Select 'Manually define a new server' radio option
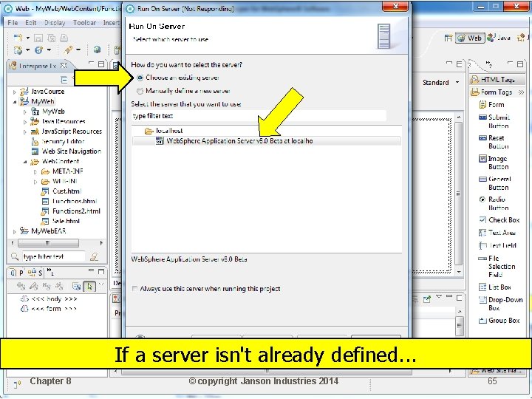This screenshot has width=532, height=399. [x=140, y=91]
